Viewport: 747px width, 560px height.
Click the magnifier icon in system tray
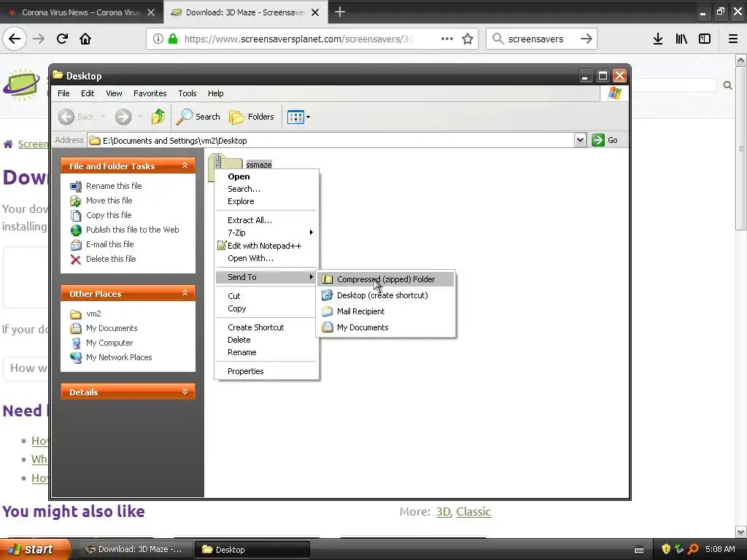click(693, 549)
